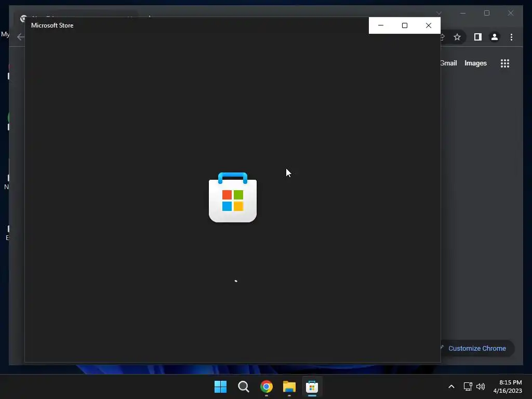This screenshot has height=399, width=532.
Task: Open Gmail link in Chrome
Action: [448, 63]
